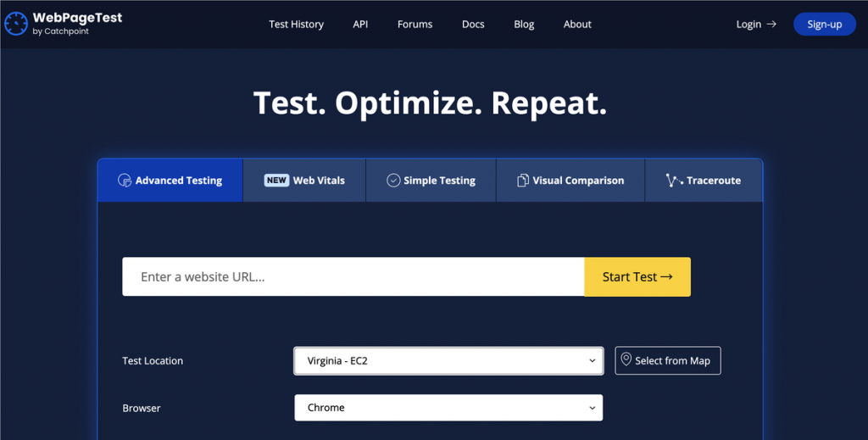Click the Traceroute path icon
Viewport: 868px width, 440px height.
point(674,181)
